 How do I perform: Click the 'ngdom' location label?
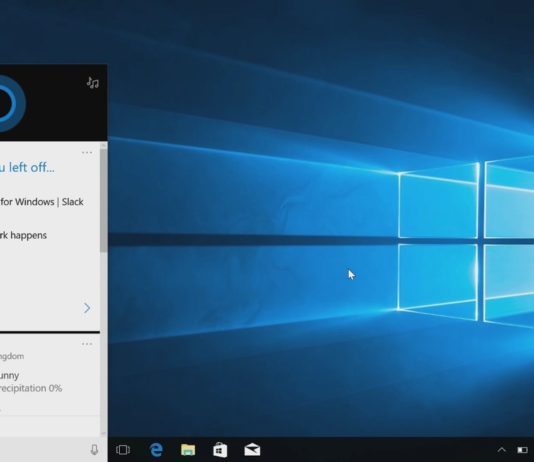click(12, 356)
